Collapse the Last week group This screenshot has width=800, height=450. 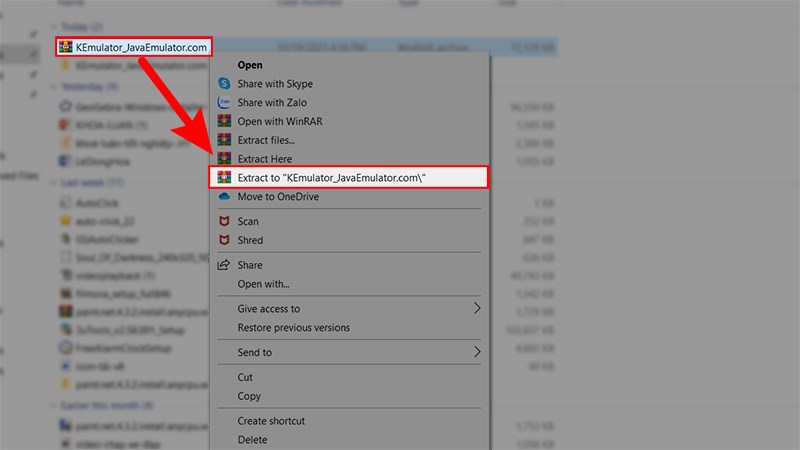(x=54, y=182)
